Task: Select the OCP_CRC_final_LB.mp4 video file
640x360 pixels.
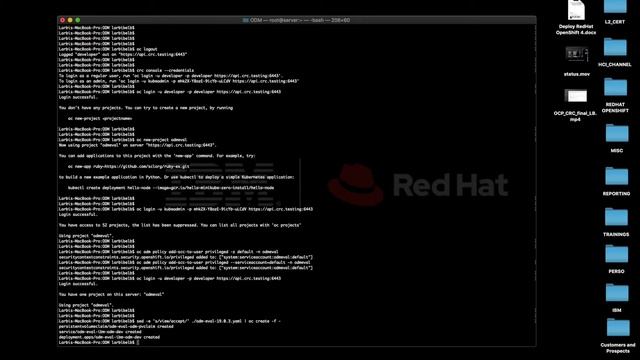Action: tap(576, 96)
